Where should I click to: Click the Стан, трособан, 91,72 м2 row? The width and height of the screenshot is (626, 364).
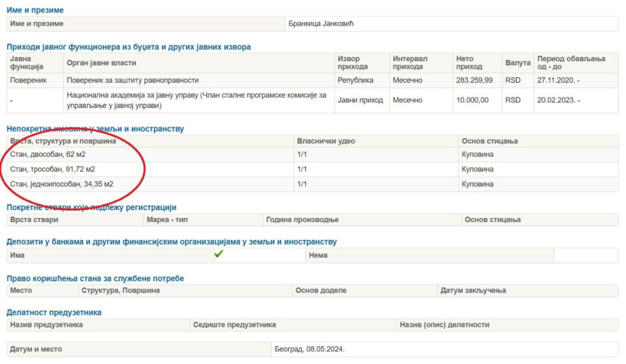tap(53, 169)
